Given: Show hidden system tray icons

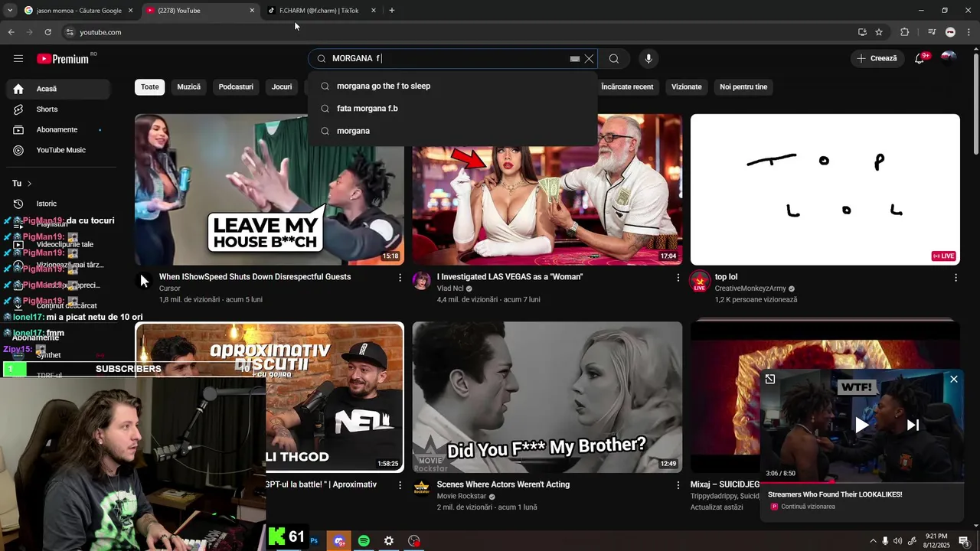Looking at the screenshot, I should pyautogui.click(x=873, y=541).
